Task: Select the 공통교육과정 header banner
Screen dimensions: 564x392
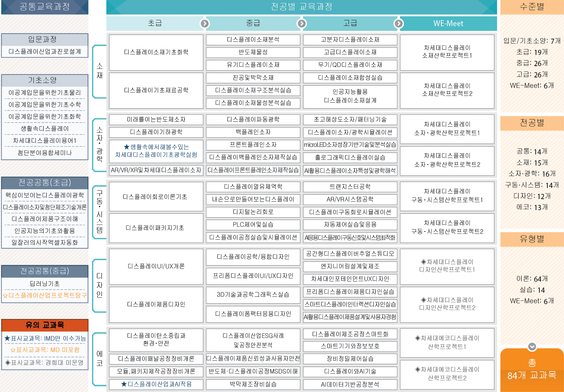Action: coord(45,7)
